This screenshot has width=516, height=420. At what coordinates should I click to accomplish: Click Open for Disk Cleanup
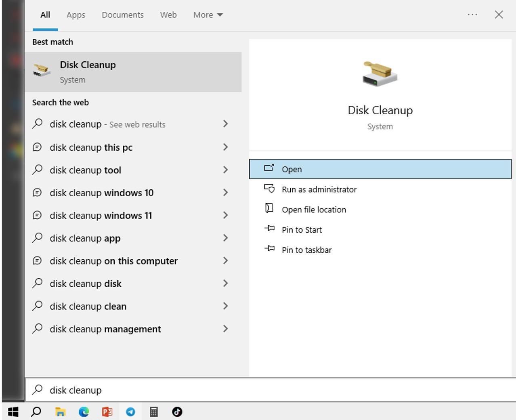[x=380, y=169]
